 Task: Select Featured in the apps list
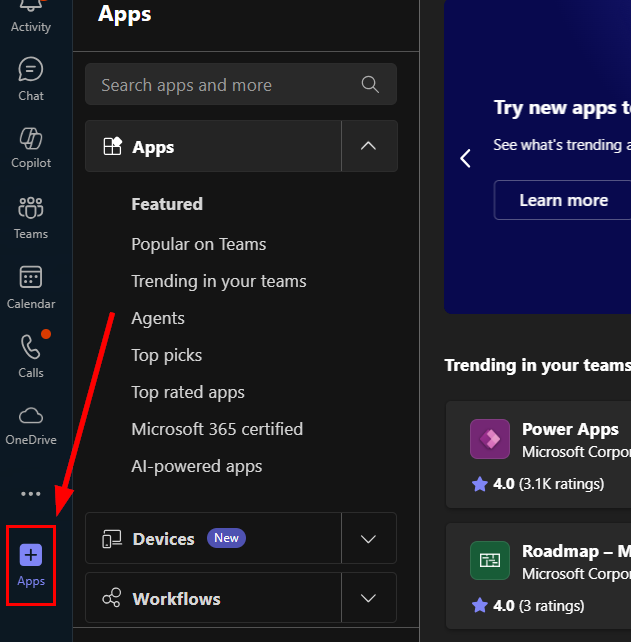click(167, 204)
